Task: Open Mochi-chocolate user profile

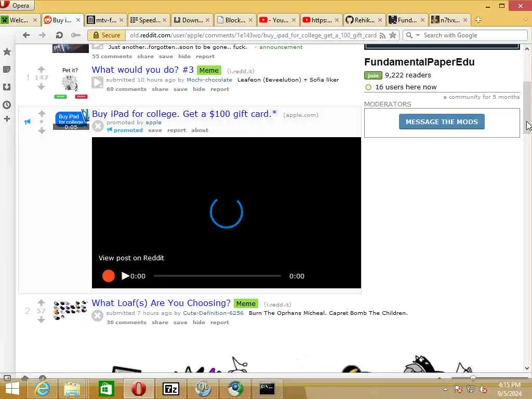Action: click(209, 79)
